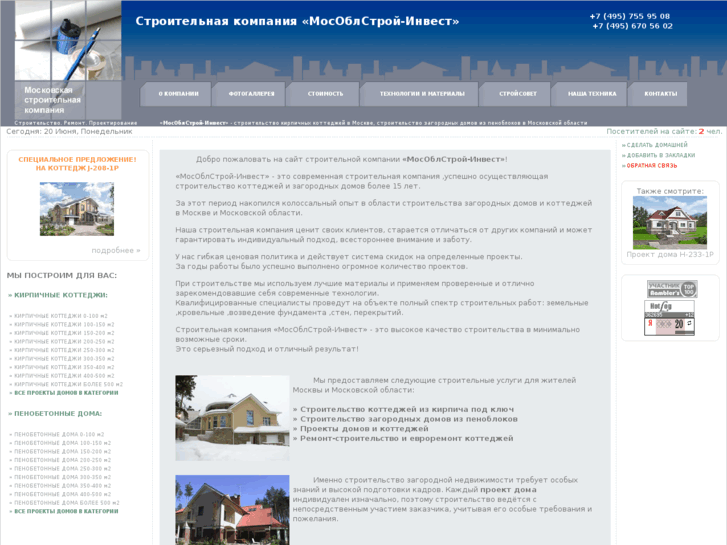Click "Сделать домашней" link

657,145
